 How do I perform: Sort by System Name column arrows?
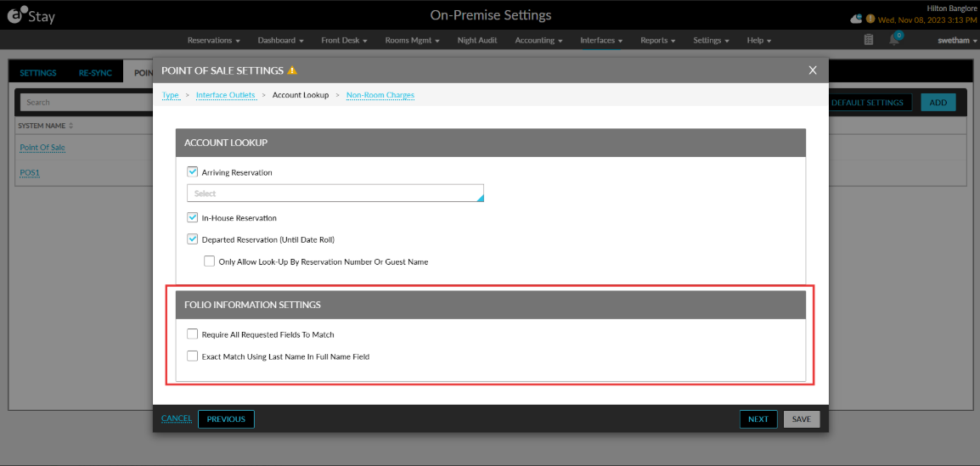click(70, 126)
